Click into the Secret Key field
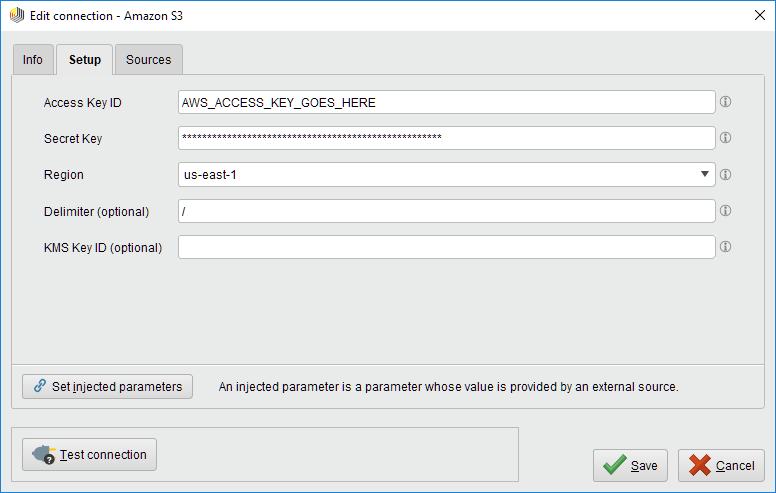Image resolution: width=776 pixels, height=493 pixels. click(x=446, y=138)
